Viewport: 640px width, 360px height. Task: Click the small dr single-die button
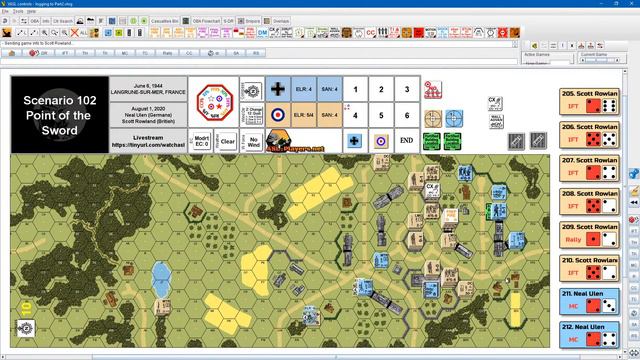(213, 53)
